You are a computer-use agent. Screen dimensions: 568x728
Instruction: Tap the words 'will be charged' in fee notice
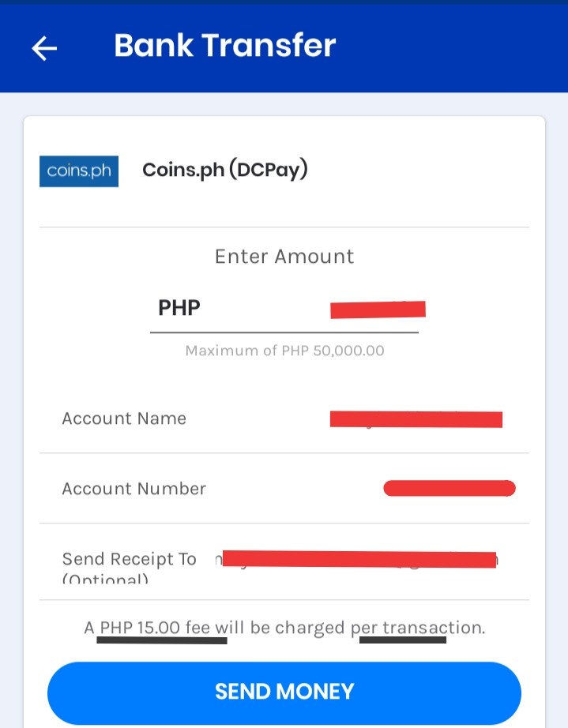(280, 628)
